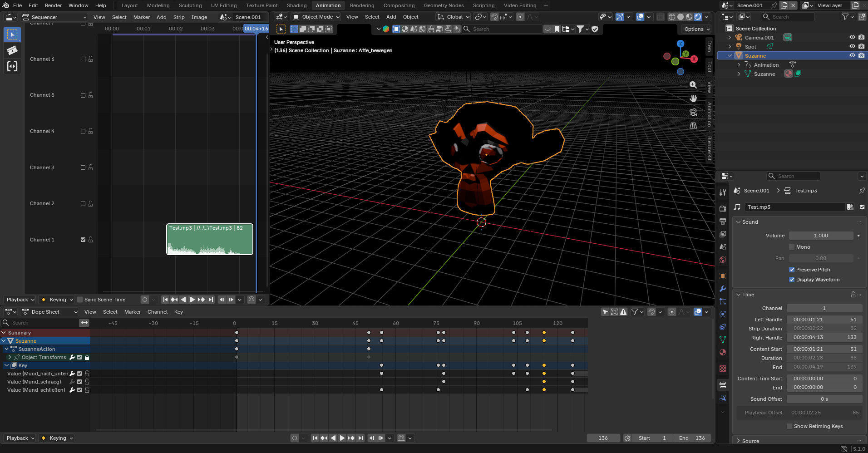
Task: Uncheck Preserve Pitch
Action: 792,270
